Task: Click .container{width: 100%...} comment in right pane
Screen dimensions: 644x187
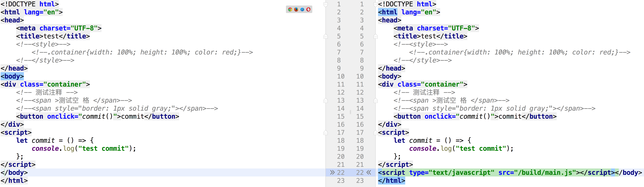Action: click(519, 52)
